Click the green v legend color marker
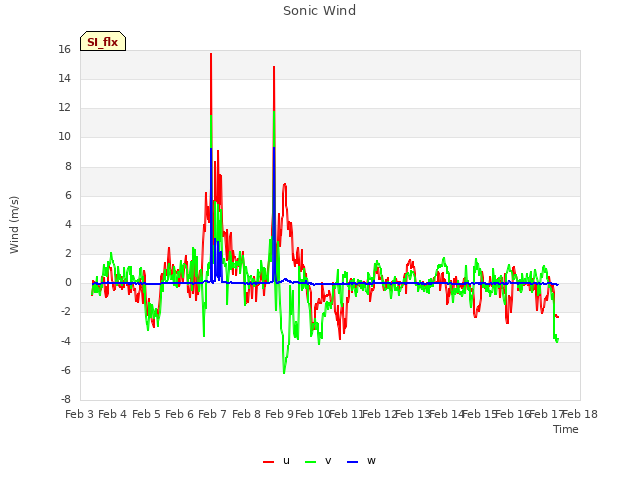The image size is (640, 480). (310, 462)
